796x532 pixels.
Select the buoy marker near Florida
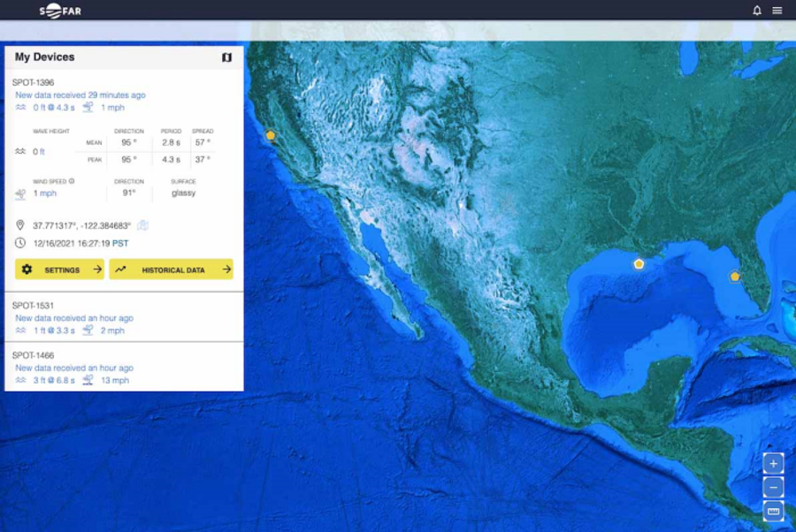(x=734, y=276)
